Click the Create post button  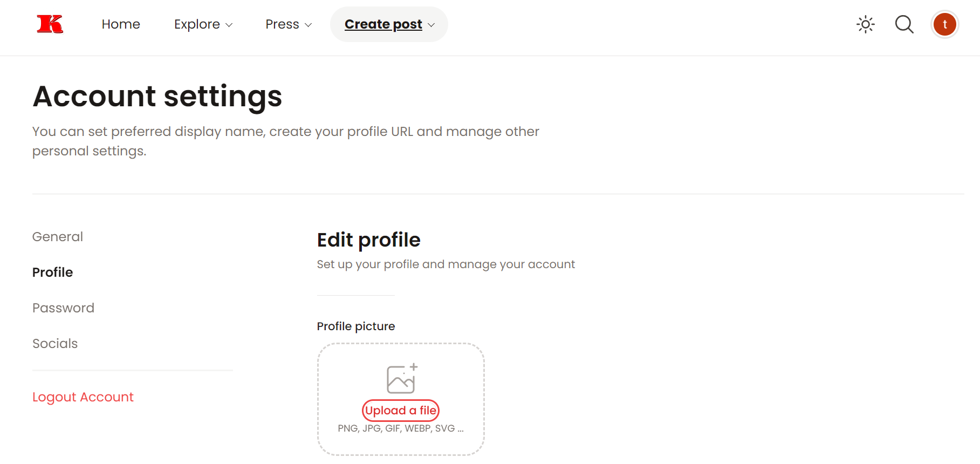tap(389, 24)
